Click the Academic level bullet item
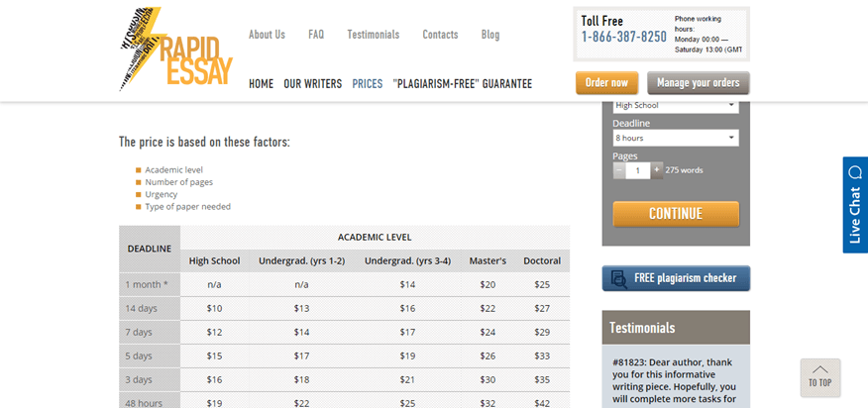 coord(173,170)
